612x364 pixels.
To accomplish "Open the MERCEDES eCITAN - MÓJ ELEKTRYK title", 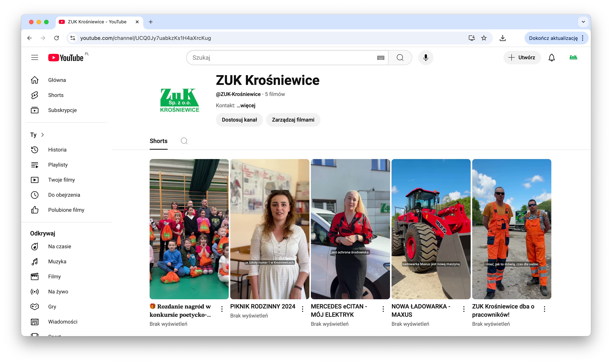I will pos(339,311).
